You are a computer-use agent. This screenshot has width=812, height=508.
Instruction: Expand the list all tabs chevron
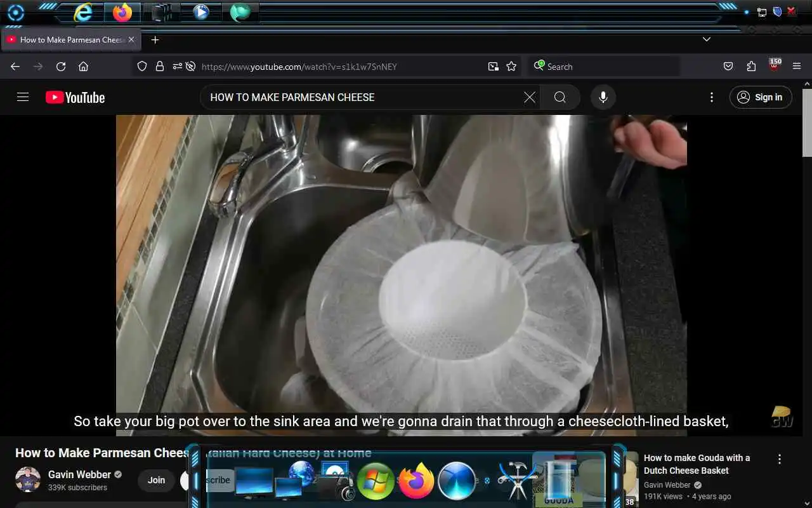[707, 39]
